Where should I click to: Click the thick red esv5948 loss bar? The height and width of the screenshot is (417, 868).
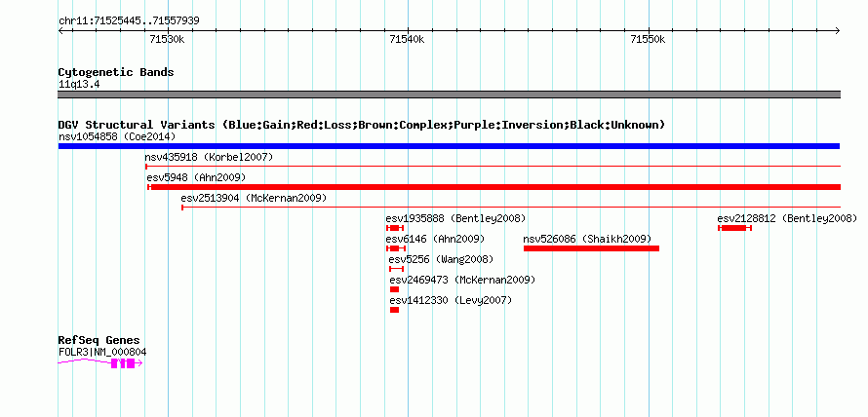[x=493, y=187]
